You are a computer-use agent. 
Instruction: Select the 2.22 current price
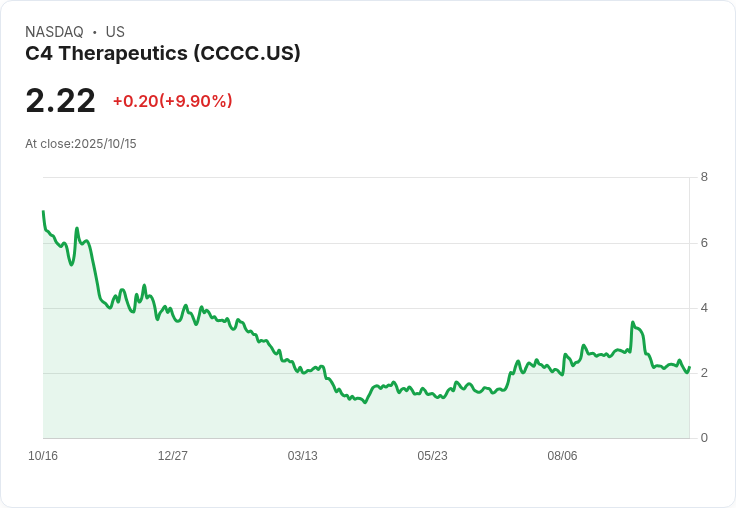[60, 101]
